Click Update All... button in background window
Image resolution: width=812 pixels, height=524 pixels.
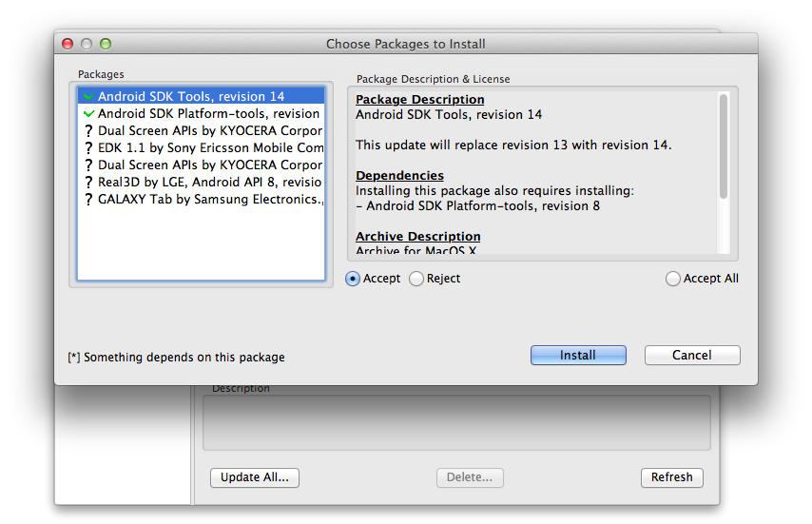pyautogui.click(x=254, y=477)
